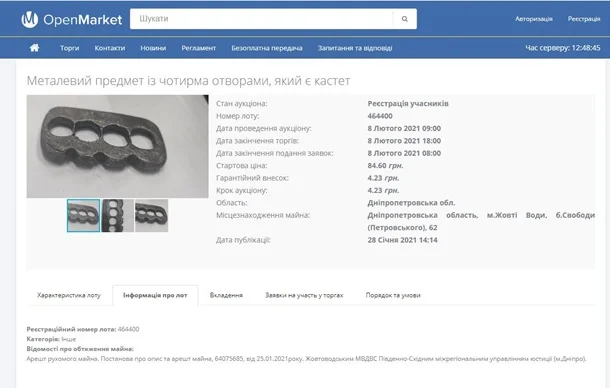Click the Категорія: Інше line
Screen dimensions: 610x388
coord(51,339)
